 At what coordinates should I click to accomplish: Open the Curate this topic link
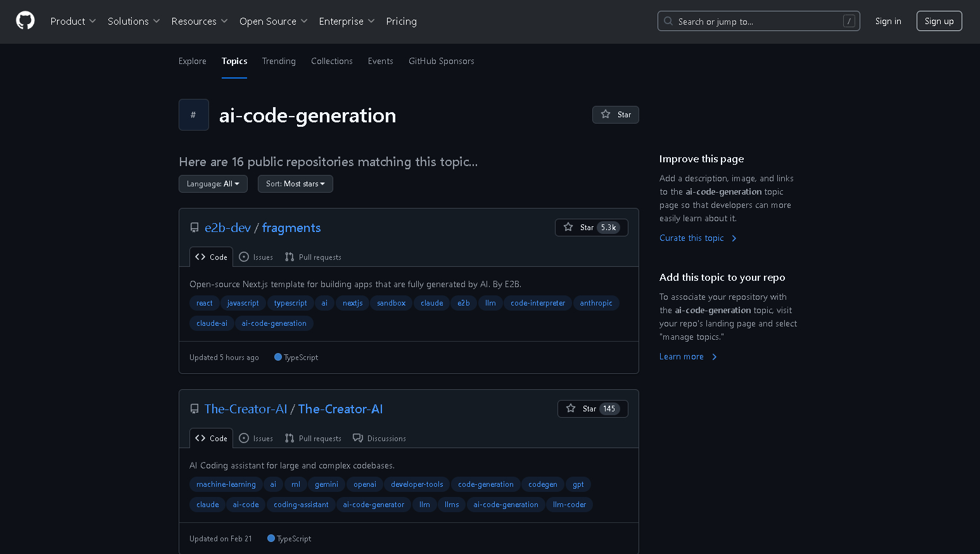point(691,238)
